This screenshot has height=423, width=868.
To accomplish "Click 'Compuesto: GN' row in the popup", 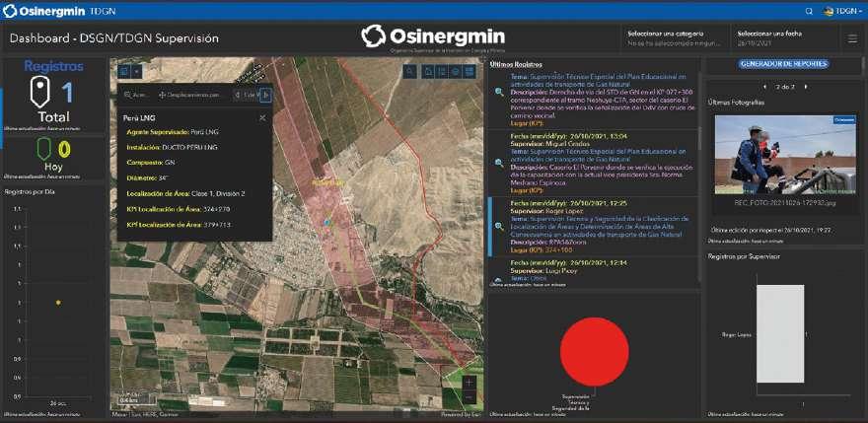I will 151,164.
